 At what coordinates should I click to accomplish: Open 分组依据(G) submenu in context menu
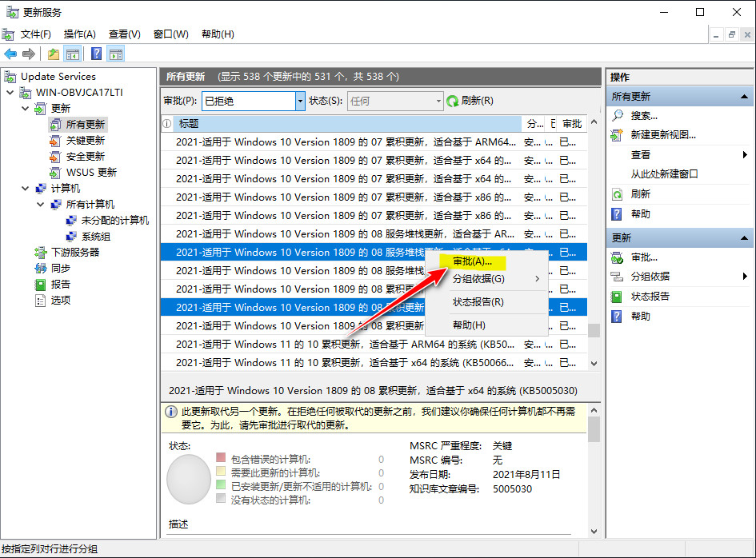tap(478, 279)
